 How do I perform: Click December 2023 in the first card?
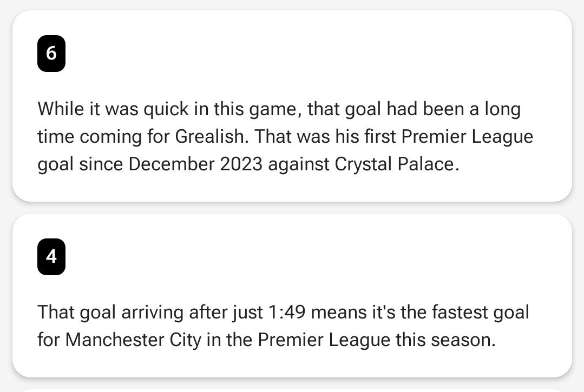point(195,164)
